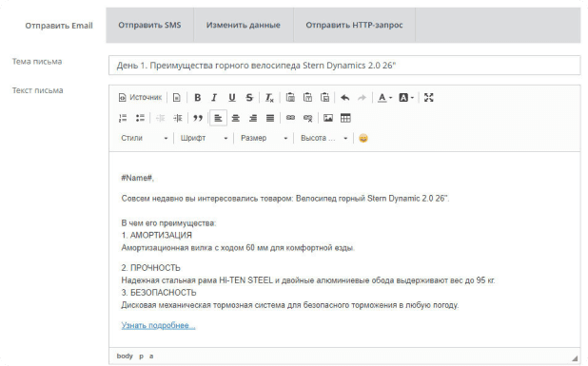
Task: Click the undo arrow icon
Action: coord(345,98)
